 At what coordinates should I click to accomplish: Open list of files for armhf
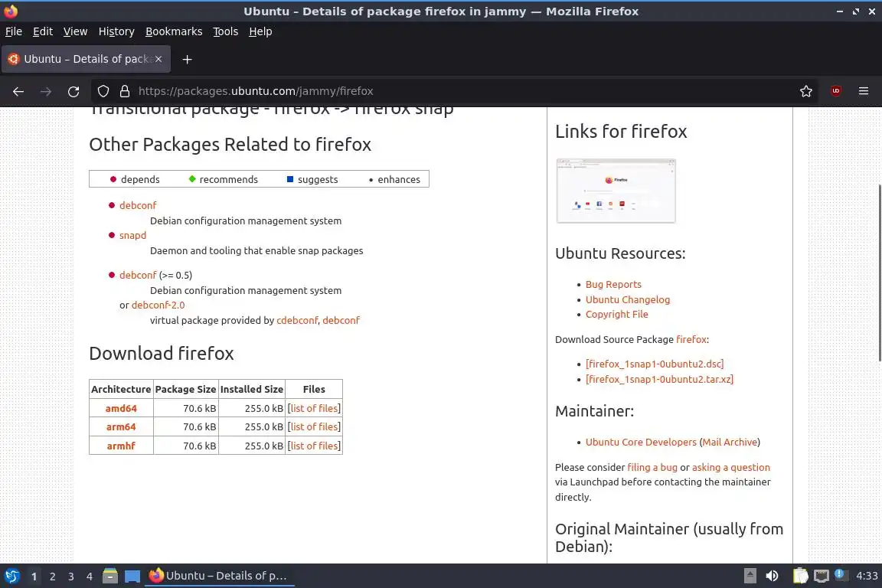click(315, 446)
